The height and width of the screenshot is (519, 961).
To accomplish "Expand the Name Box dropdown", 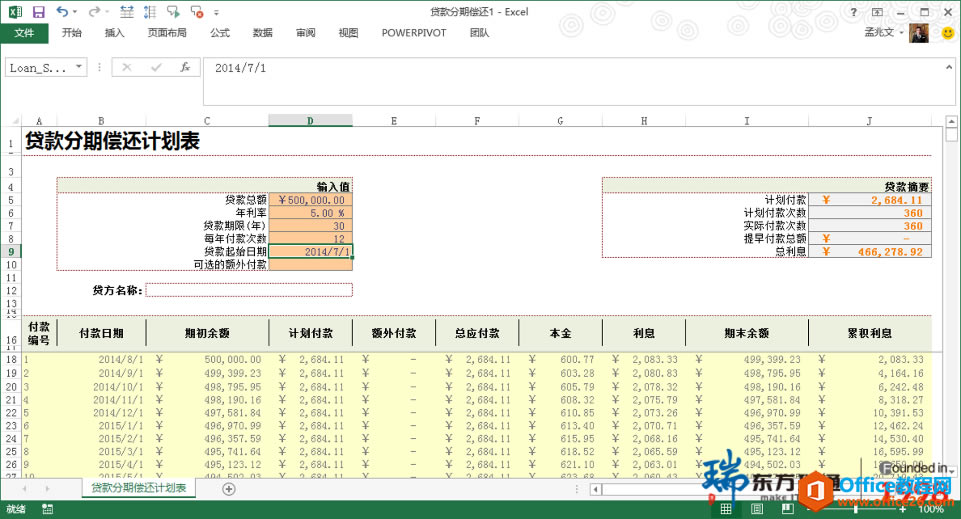I will [x=79, y=67].
